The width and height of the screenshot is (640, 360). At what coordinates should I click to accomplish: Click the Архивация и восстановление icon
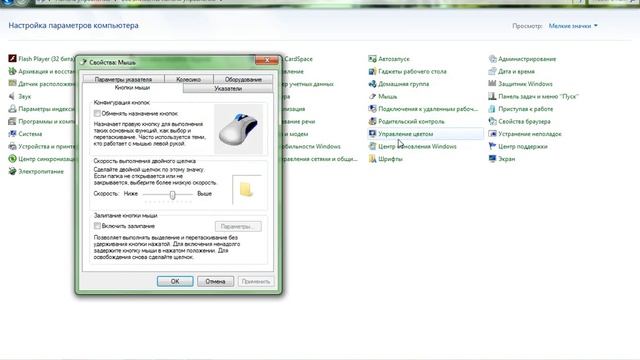coord(12,71)
